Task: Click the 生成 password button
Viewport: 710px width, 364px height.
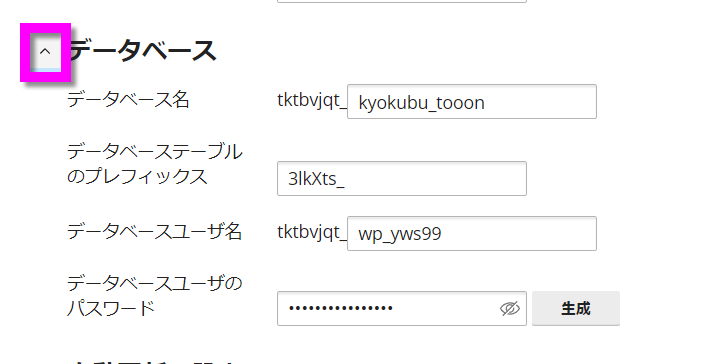Action: [x=576, y=308]
